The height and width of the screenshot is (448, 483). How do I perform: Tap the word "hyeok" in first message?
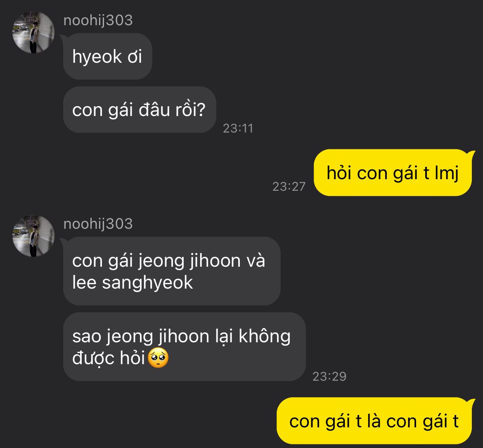click(x=97, y=57)
